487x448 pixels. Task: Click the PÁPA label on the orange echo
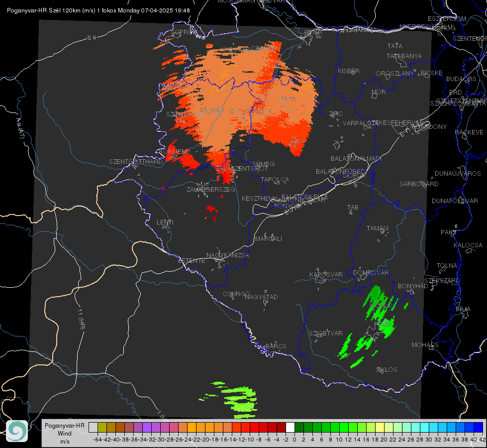pos(288,99)
